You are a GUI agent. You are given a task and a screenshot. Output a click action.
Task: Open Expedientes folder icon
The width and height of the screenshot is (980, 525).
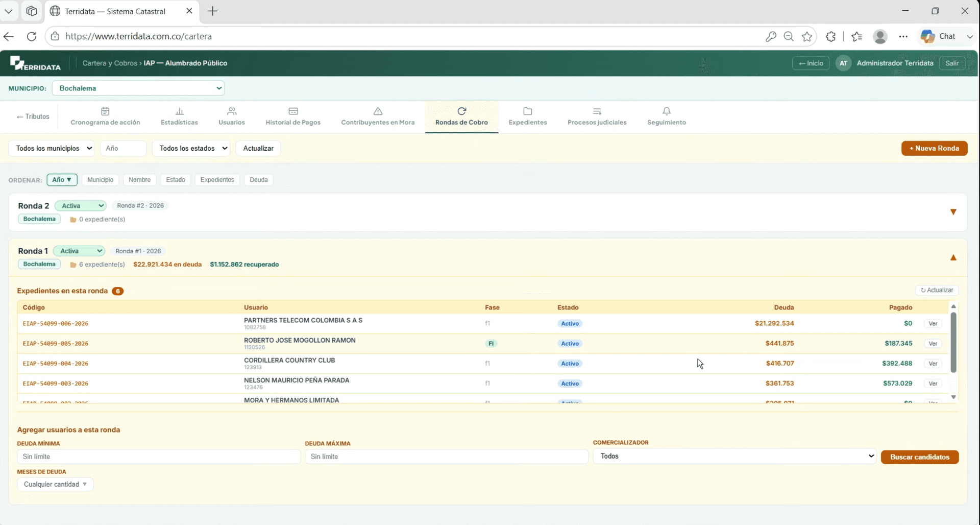point(528,111)
